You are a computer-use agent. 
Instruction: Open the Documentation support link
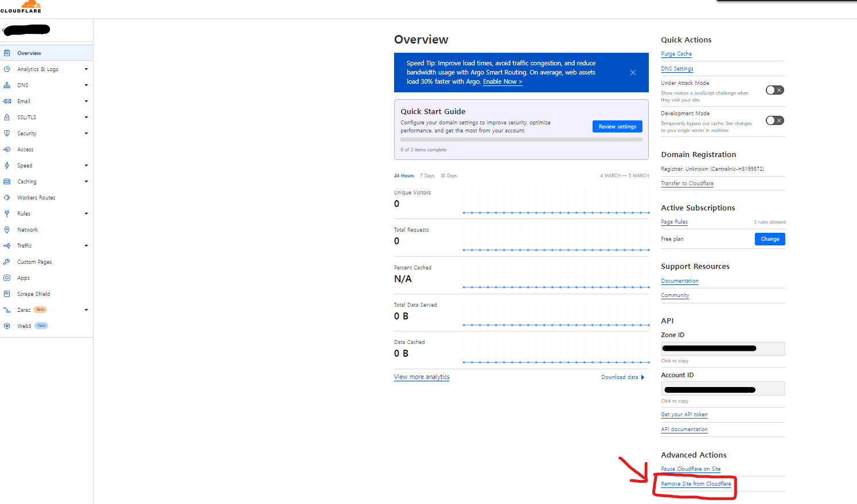point(680,281)
